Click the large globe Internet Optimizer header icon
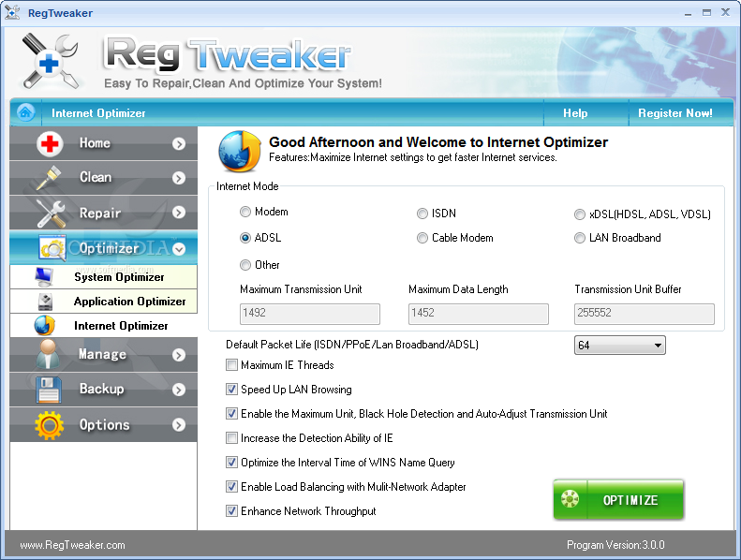Screen dimensions: 741x560 point(240,151)
